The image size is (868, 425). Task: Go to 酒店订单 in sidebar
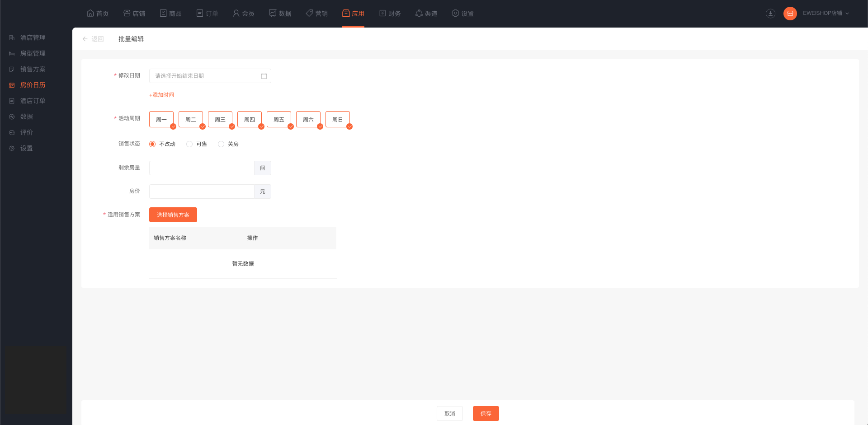[x=33, y=101]
